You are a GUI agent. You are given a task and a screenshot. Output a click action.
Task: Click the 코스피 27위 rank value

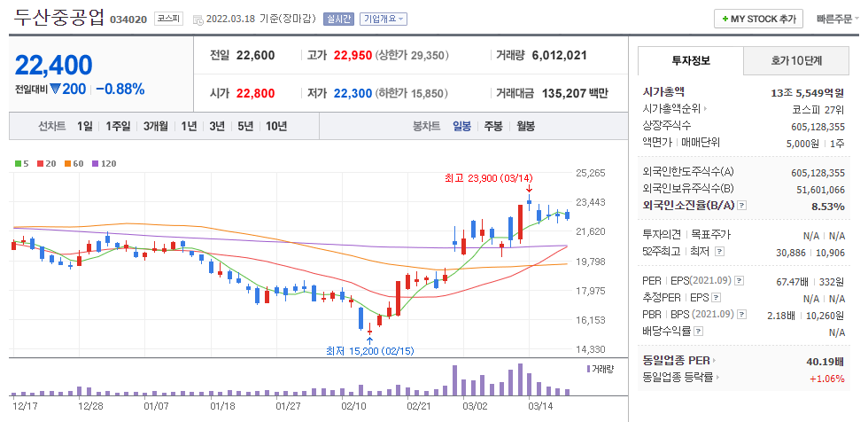(818, 109)
